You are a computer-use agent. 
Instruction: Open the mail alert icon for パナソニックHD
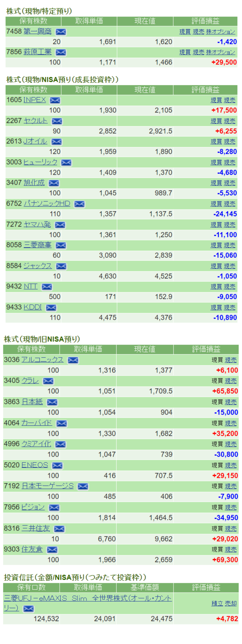click(79, 204)
